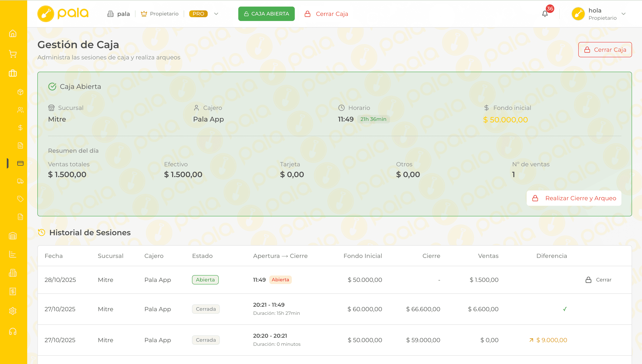Viewport: 642px width, 364px height.
Task: Open the settings gear sidebar icon
Action: click(x=13, y=311)
